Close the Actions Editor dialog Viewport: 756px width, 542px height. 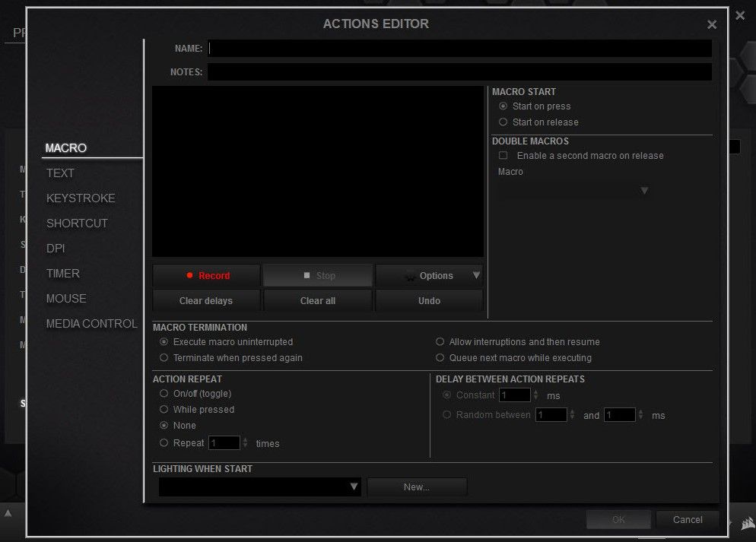click(x=712, y=25)
